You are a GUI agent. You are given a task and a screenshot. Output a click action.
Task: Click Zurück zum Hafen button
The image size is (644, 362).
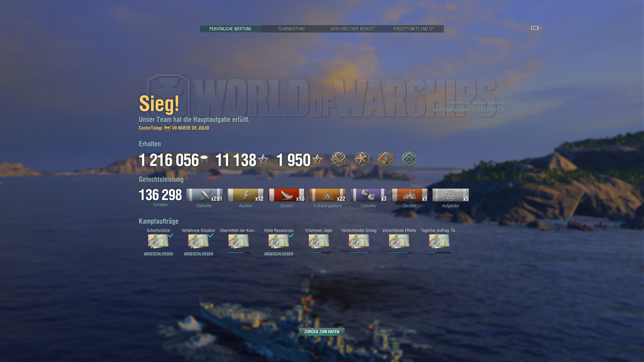[322, 332]
